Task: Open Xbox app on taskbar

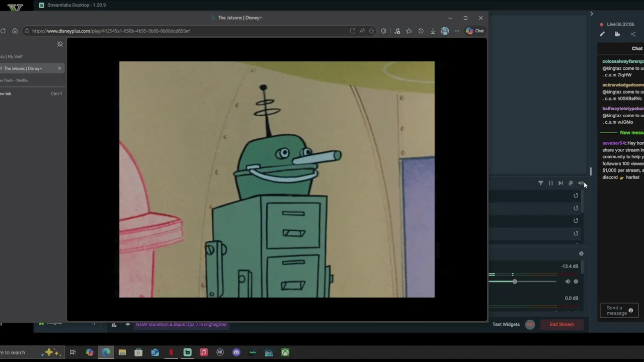Action: [285, 352]
